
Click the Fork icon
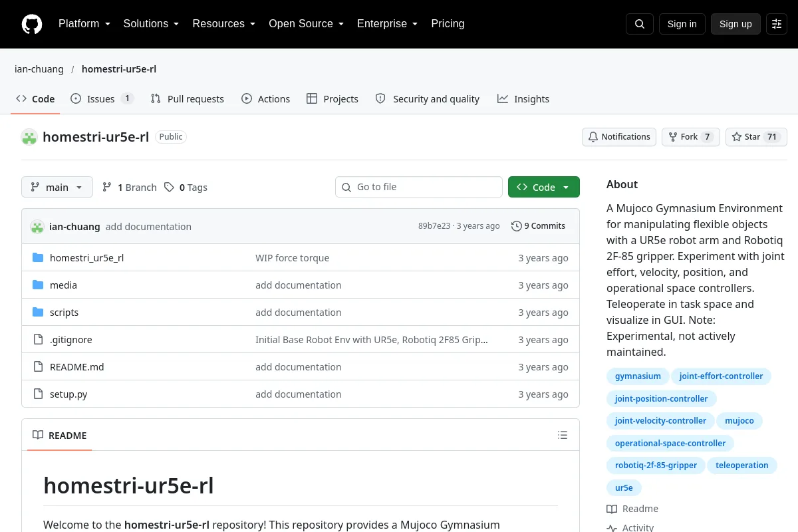[x=673, y=137]
